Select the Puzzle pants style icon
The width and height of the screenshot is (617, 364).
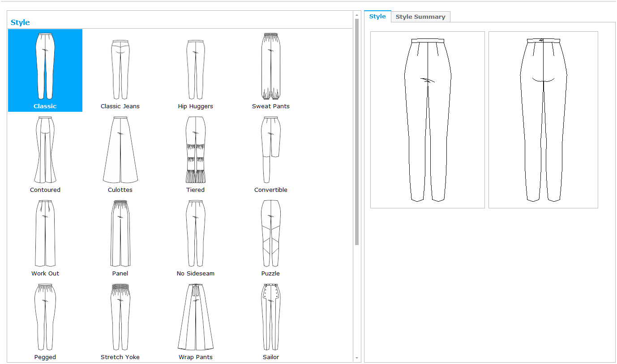coord(270,233)
